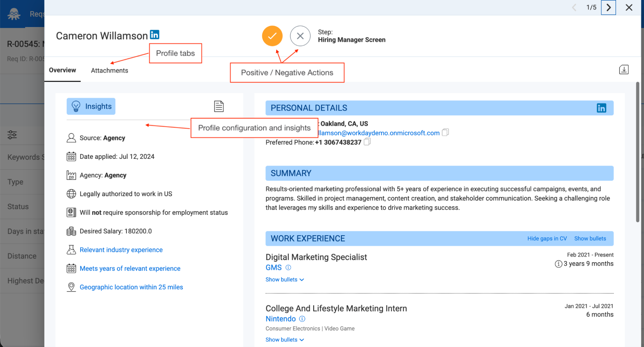The height and width of the screenshot is (347, 644).
Task: Open the candidate email link
Action: pos(379,133)
